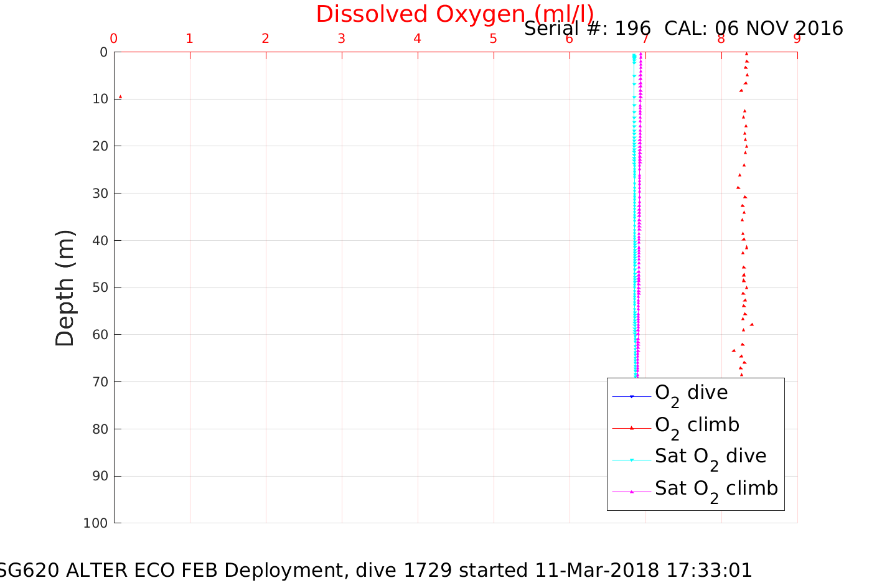Click the red x-axis tick label 5
The height and width of the screenshot is (588, 882).
(493, 39)
